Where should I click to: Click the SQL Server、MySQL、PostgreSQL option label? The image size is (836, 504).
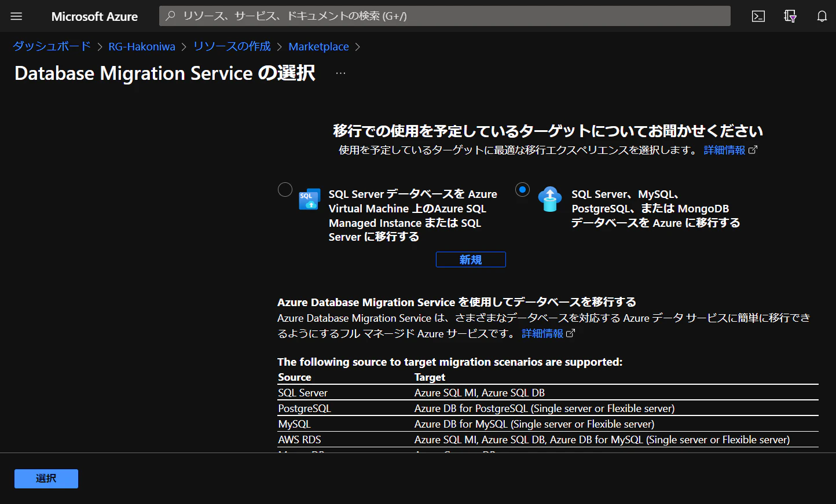click(x=655, y=208)
